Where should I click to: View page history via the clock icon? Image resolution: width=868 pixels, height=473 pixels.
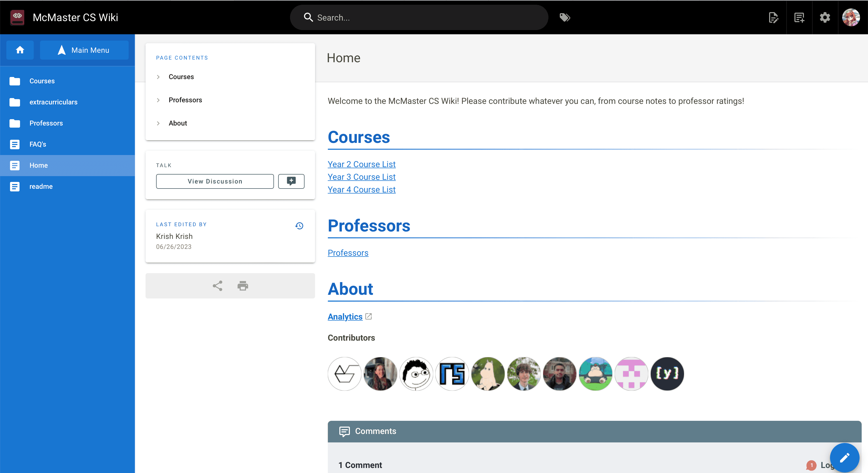click(299, 226)
